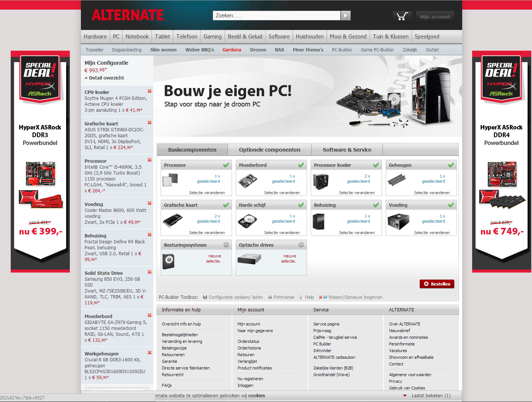
Task: Click the Optische drives thumbnail image
Action: (249, 258)
